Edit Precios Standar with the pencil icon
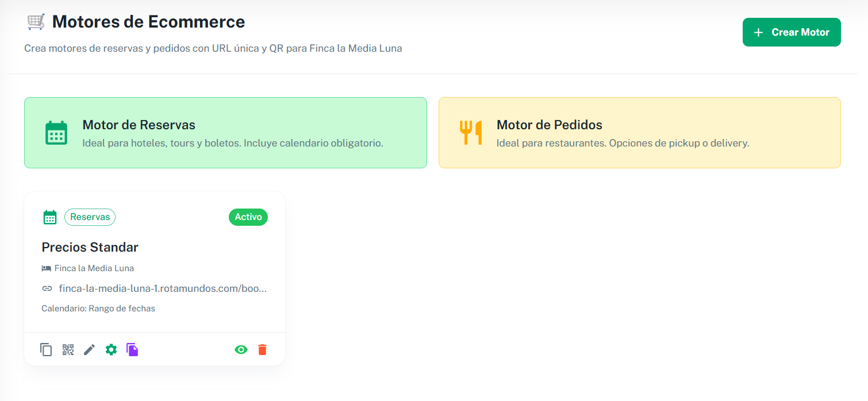Image resolution: width=868 pixels, height=401 pixels. 89,349
